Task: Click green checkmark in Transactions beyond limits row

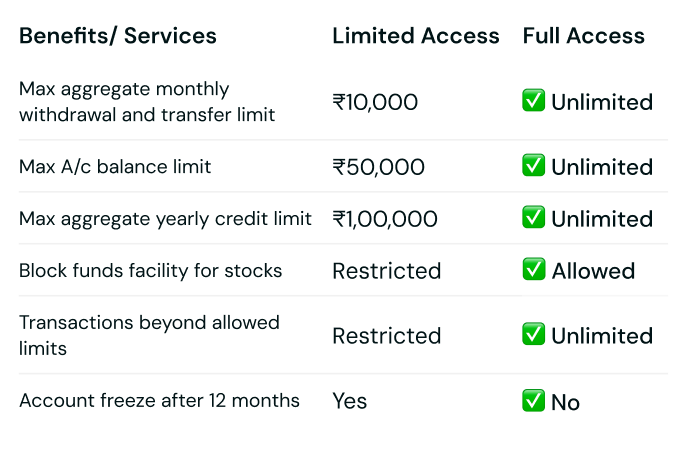Action: pos(533,335)
